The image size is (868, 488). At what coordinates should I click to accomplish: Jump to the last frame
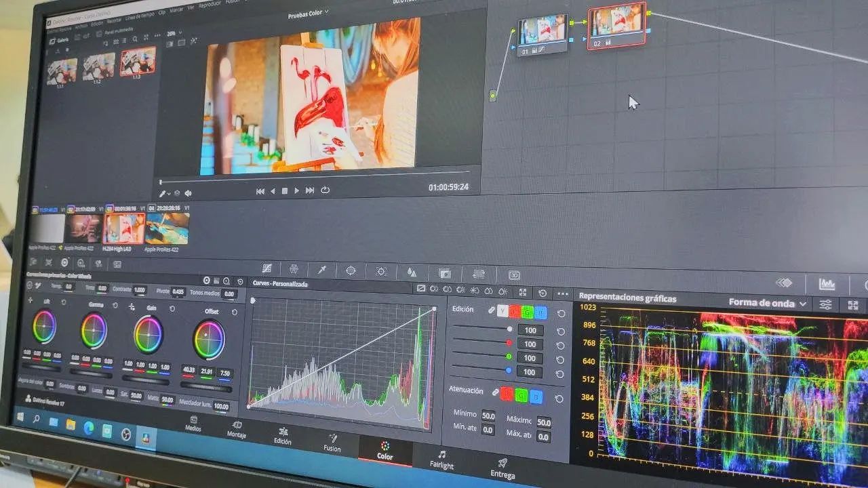[x=310, y=190]
